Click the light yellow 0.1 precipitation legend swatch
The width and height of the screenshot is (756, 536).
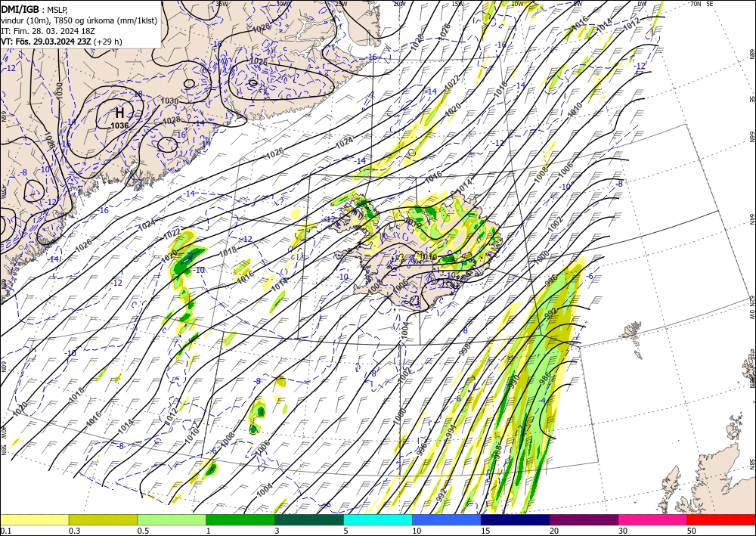coord(35,519)
